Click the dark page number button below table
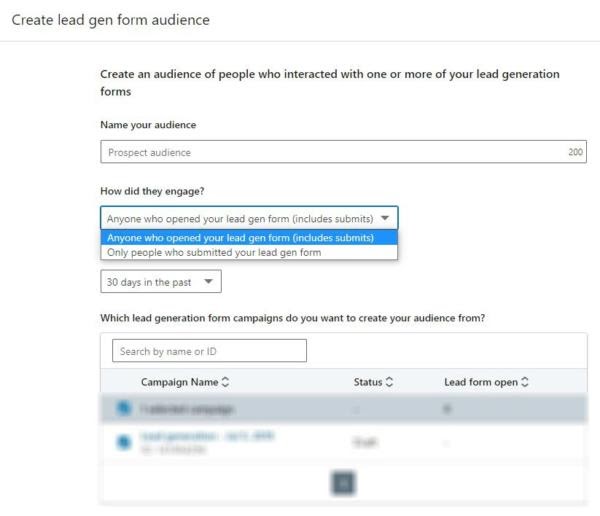 pyautogui.click(x=343, y=482)
